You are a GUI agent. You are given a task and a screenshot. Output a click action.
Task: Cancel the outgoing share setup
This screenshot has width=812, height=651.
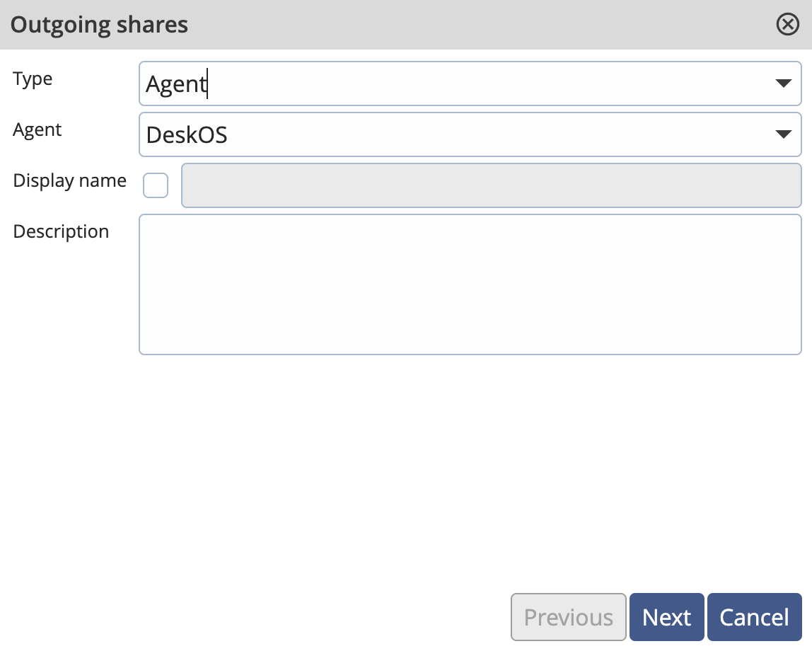(x=754, y=616)
